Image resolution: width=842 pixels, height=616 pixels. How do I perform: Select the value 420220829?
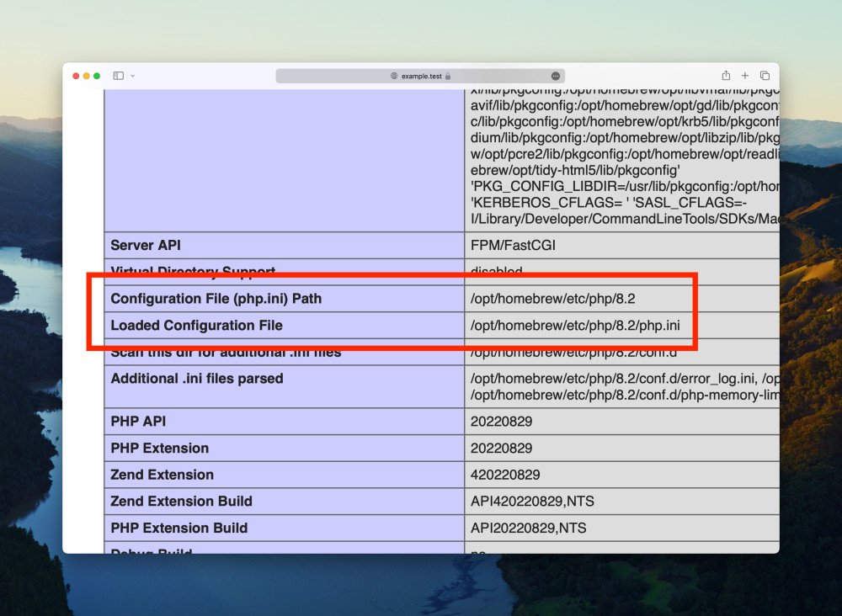[x=504, y=475]
